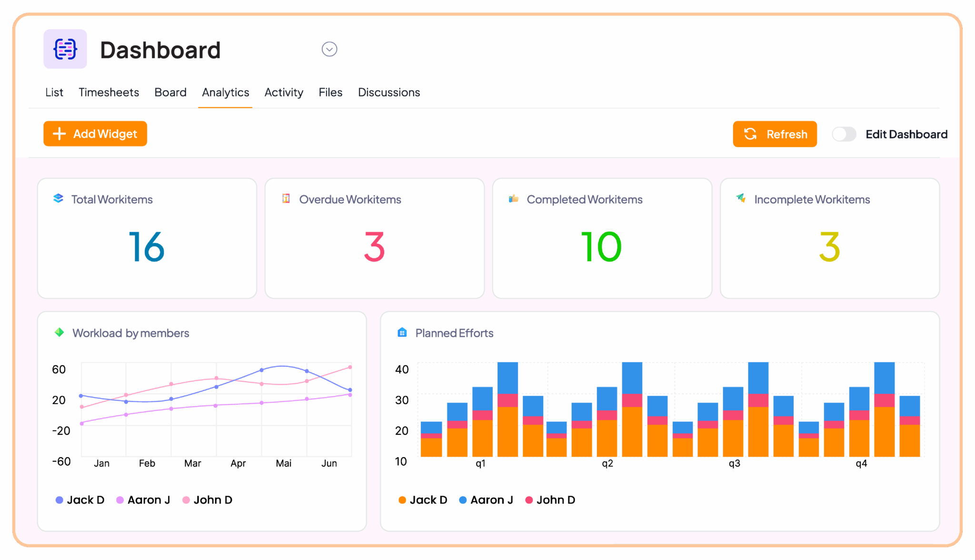
Task: Click the diamond icon beside Workload by members
Action: 60,333
